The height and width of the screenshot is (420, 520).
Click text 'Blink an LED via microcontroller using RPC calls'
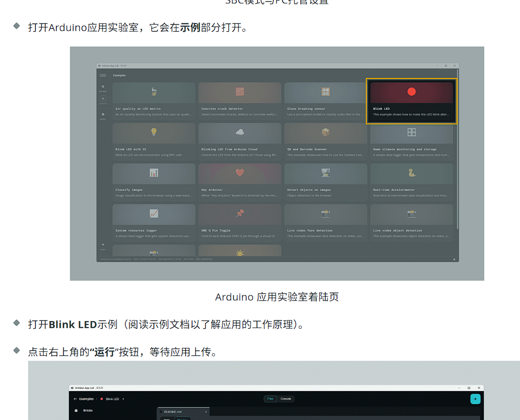pyautogui.click(x=148, y=155)
